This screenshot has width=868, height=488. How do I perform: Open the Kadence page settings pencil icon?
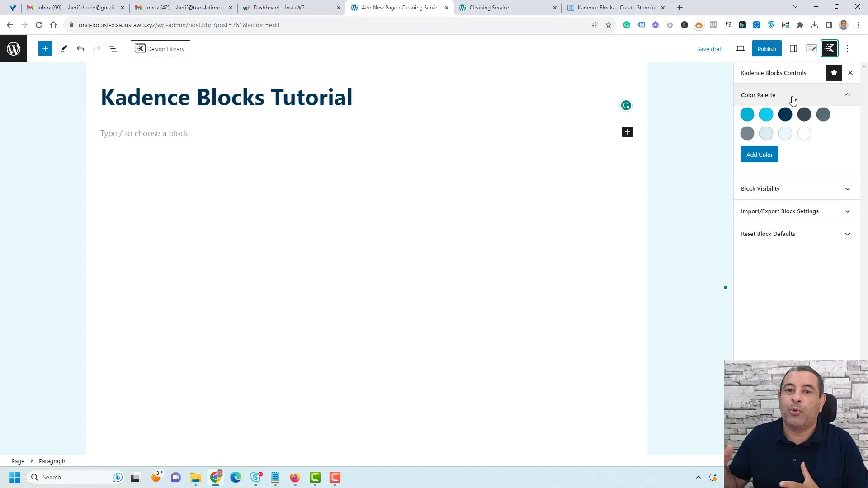[811, 48]
